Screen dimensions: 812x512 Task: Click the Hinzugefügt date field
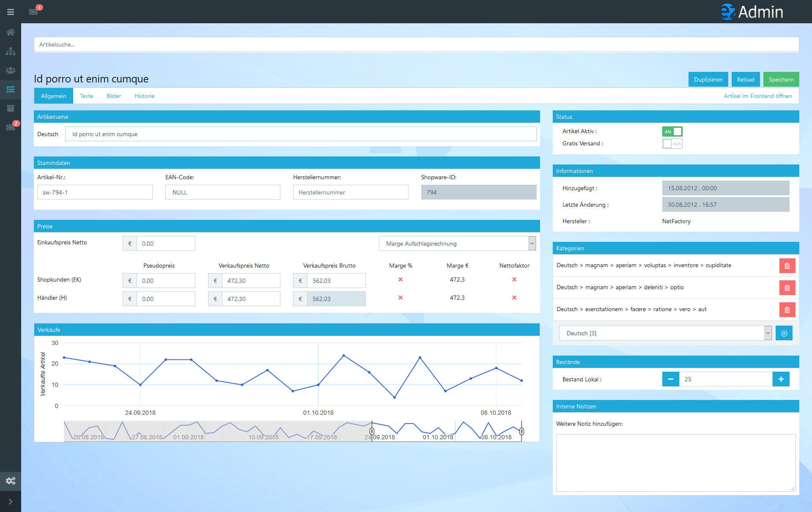pyautogui.click(x=726, y=188)
